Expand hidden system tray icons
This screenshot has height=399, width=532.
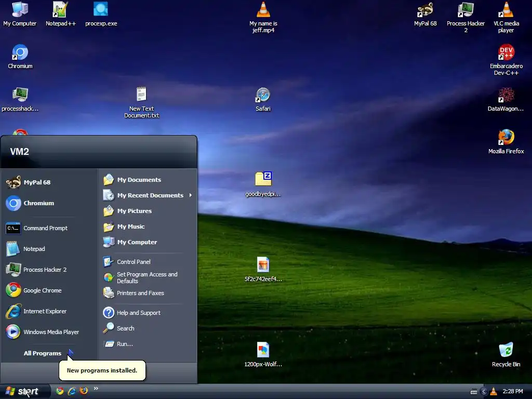[484, 392]
